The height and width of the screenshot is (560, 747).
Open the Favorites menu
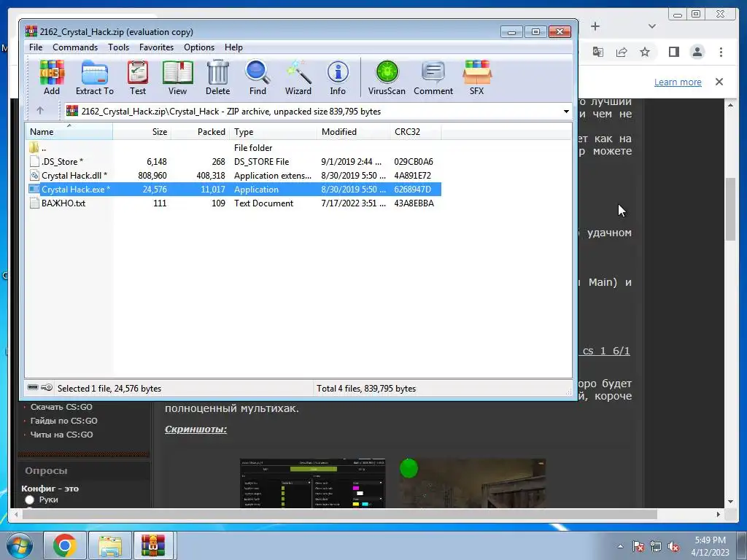[156, 47]
